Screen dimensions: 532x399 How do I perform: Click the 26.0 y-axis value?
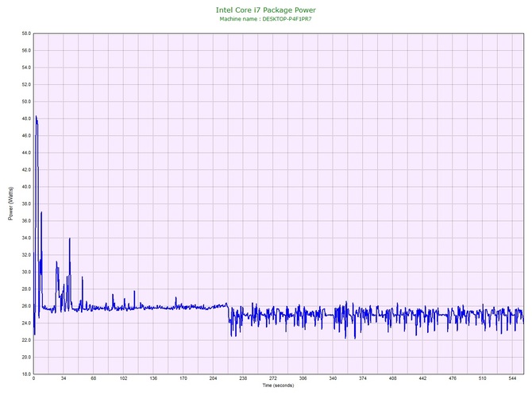tap(26, 306)
